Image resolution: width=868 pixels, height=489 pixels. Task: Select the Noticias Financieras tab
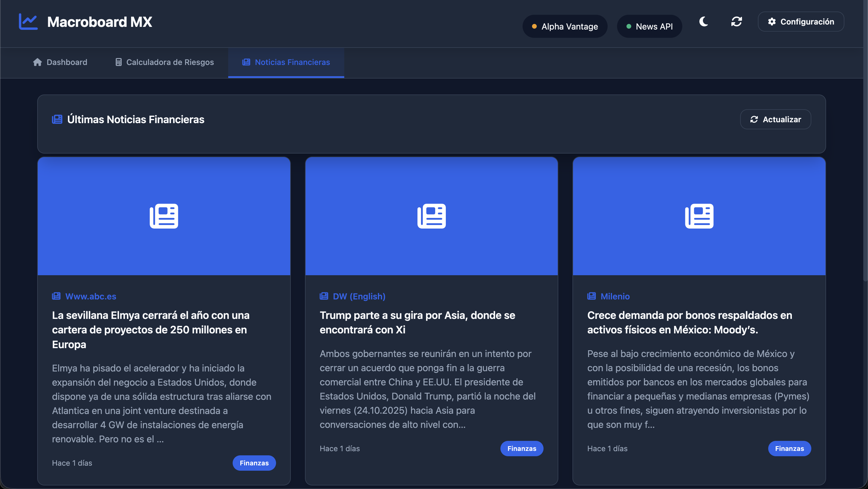tap(286, 62)
